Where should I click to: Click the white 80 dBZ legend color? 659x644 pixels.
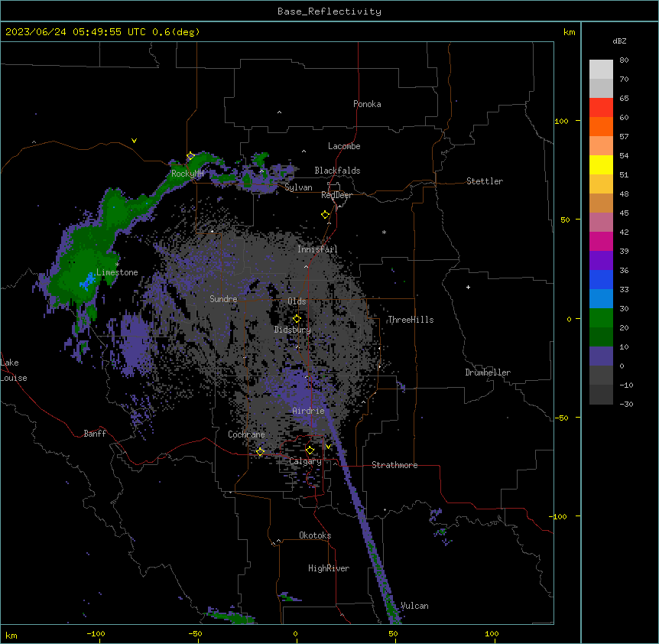click(601, 70)
